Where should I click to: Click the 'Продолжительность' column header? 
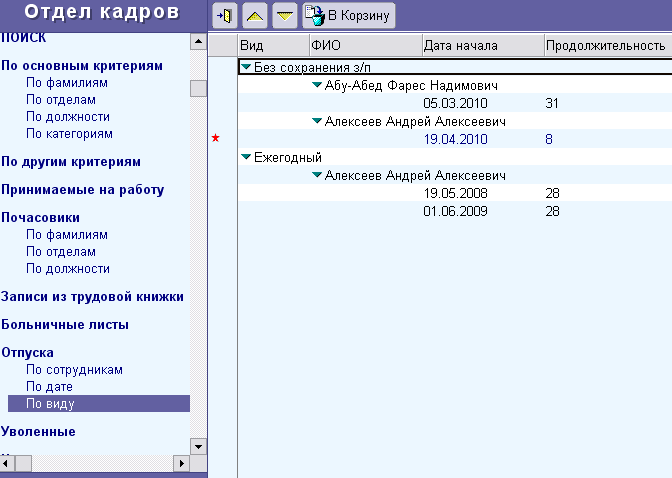(608, 45)
